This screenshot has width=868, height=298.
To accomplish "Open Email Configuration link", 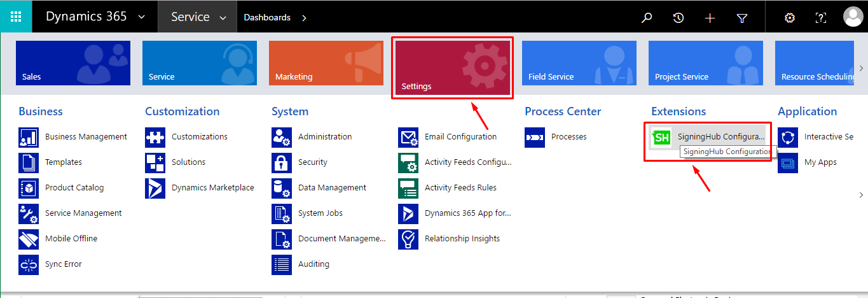I will (x=460, y=137).
